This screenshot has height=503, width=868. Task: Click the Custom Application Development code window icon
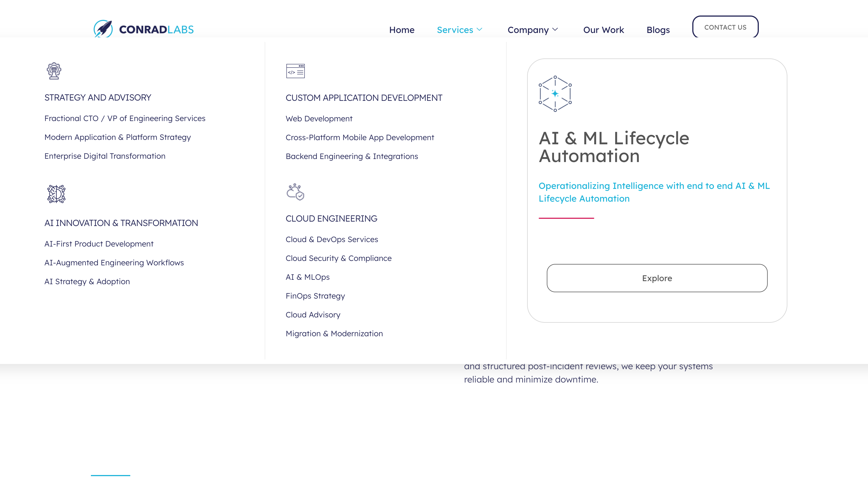(295, 71)
